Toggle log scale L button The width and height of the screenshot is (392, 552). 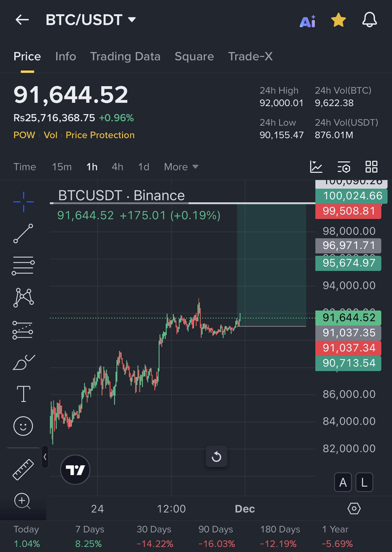(364, 482)
